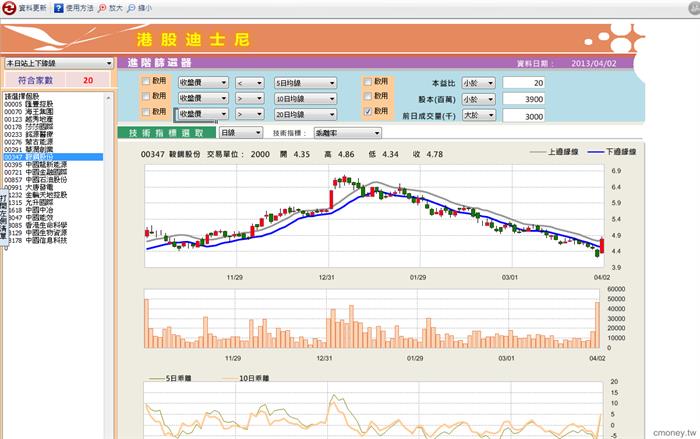Image resolution: width=700 pixels, height=439 pixels.
Task: Click the 縮小 zoom out magnifier
Action: 132,7
